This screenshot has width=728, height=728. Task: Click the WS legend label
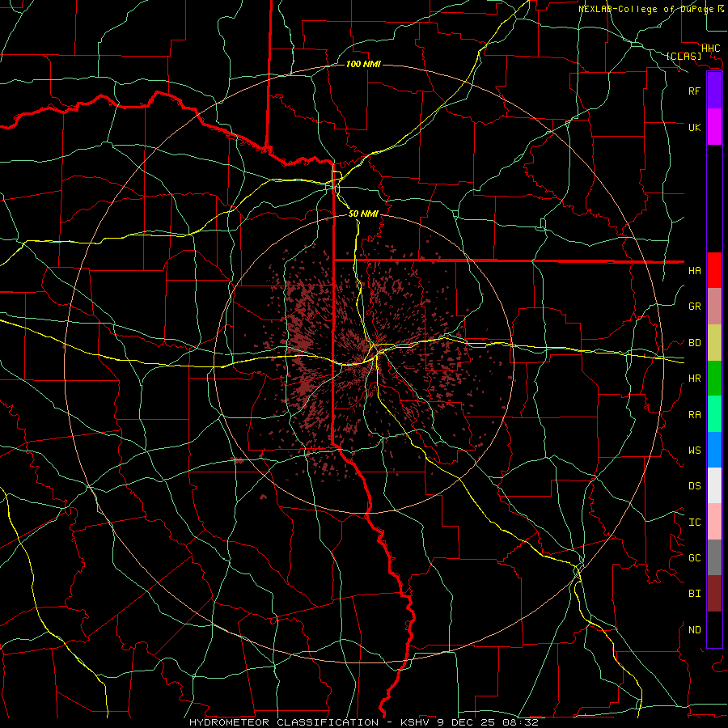click(x=694, y=450)
